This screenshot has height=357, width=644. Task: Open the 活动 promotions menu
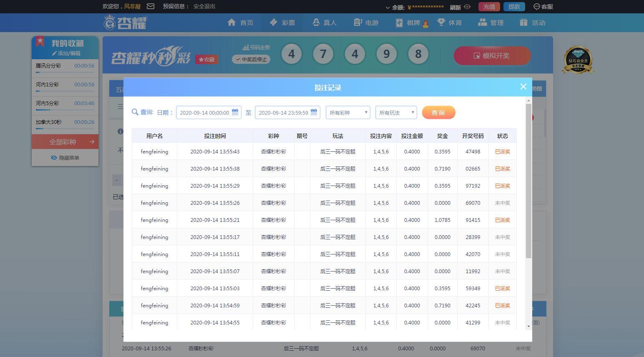[533, 23]
